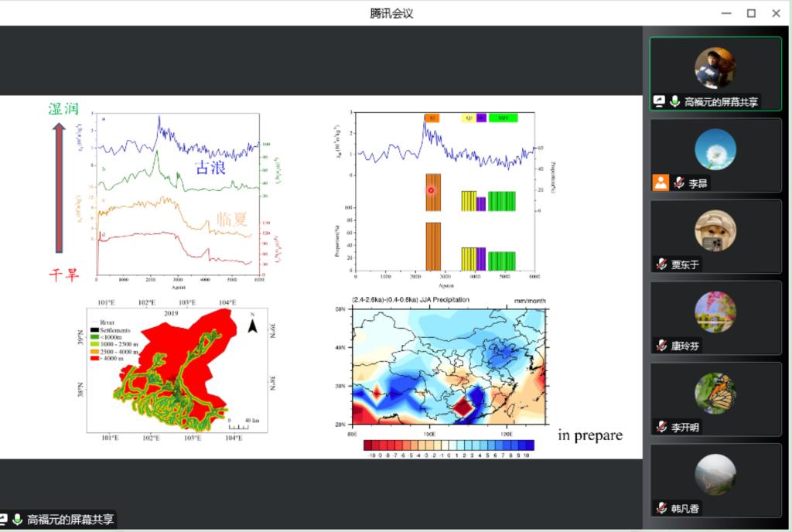The image size is (792, 532).
Task: Click bottom-left screen share status icon
Action: tap(4, 520)
